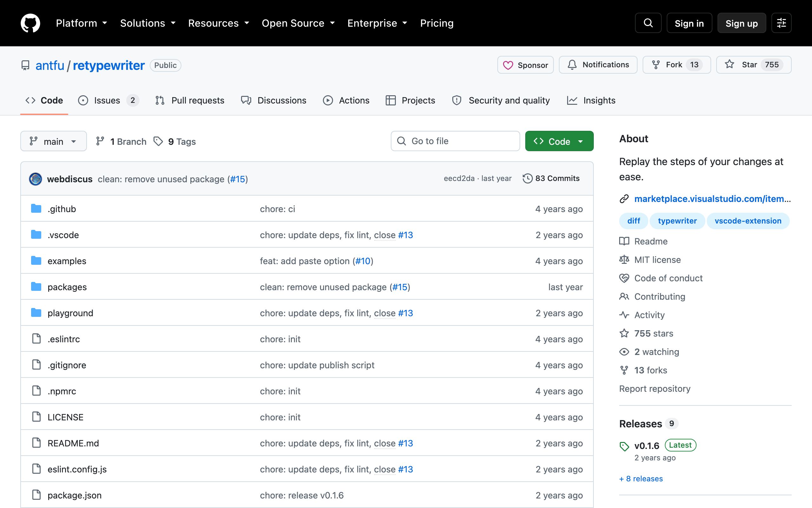
Task: Open the antfu owner link
Action: pyautogui.click(x=50, y=65)
